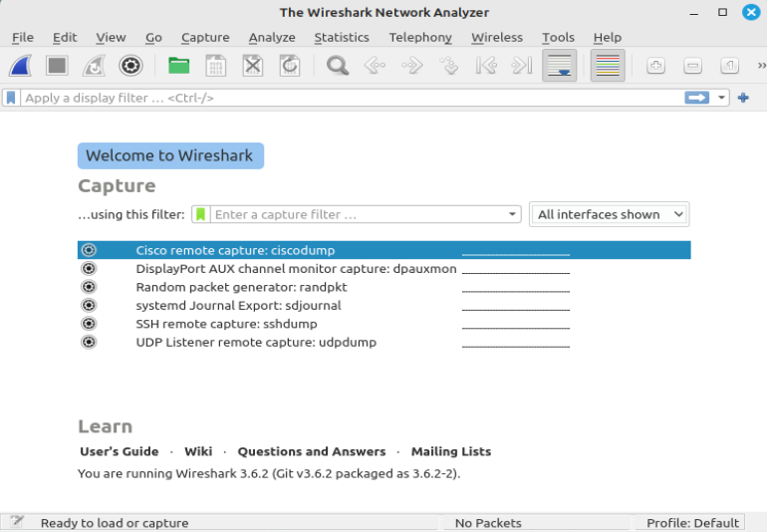
Task: Open the User's Guide link
Action: click(119, 451)
